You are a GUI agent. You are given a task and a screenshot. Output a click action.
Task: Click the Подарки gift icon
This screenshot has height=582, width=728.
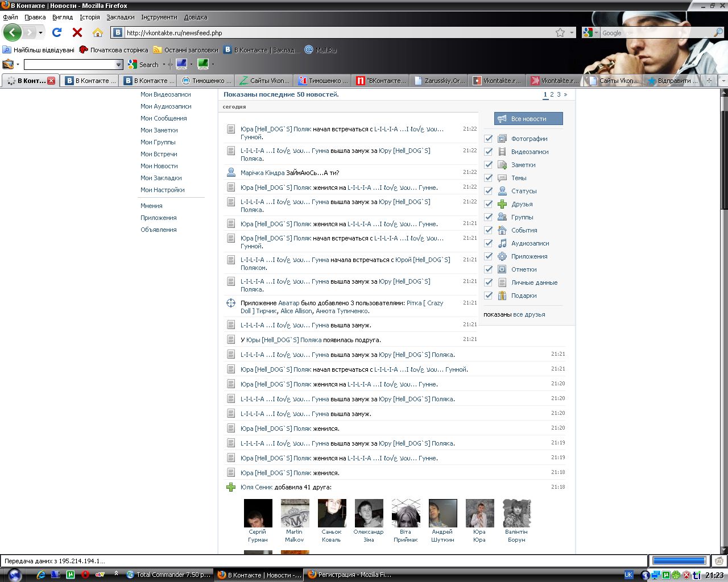pos(502,296)
